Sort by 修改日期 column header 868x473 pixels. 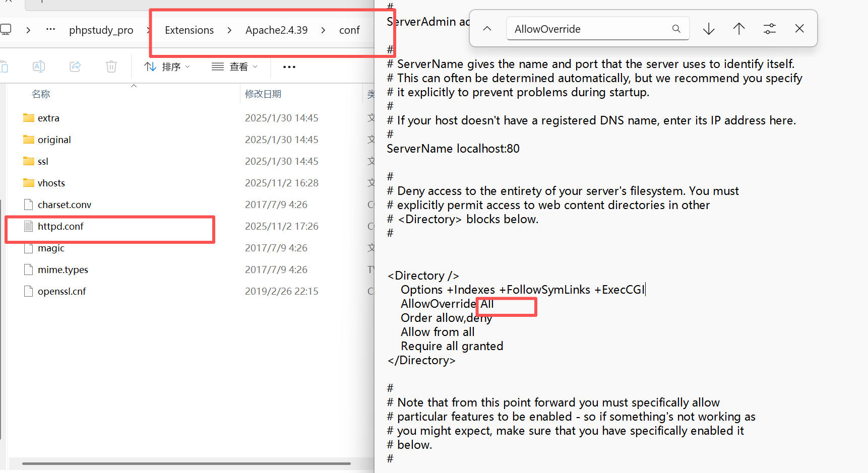click(263, 94)
